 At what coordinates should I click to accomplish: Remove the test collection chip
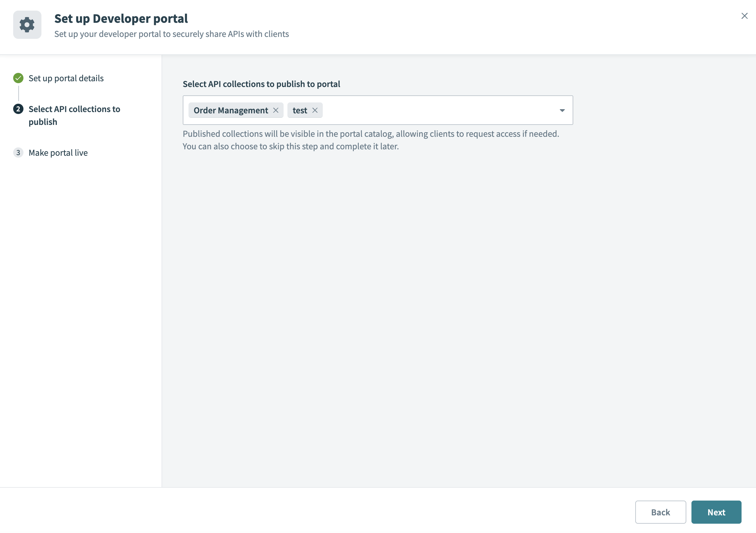315,110
